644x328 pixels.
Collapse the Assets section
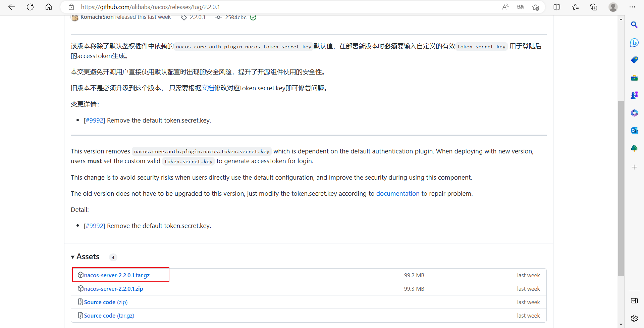85,257
